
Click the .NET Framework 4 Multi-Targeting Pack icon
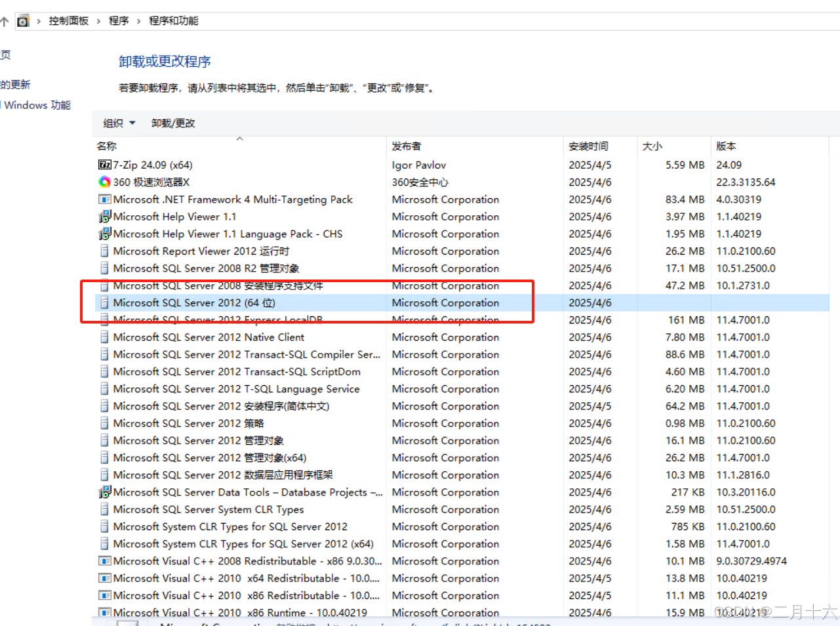point(104,199)
